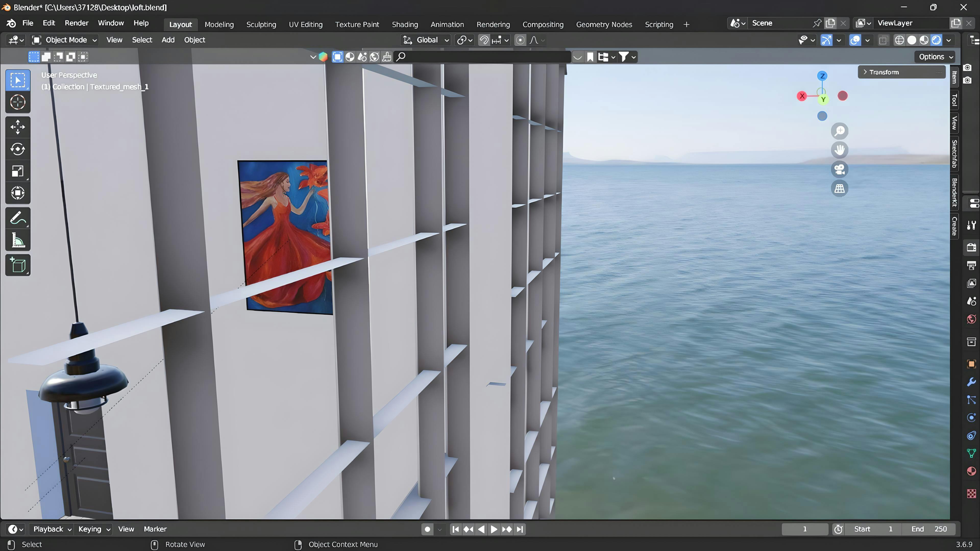Open the Options dropdown
Viewport: 980px width, 551px height.
[x=935, y=57]
